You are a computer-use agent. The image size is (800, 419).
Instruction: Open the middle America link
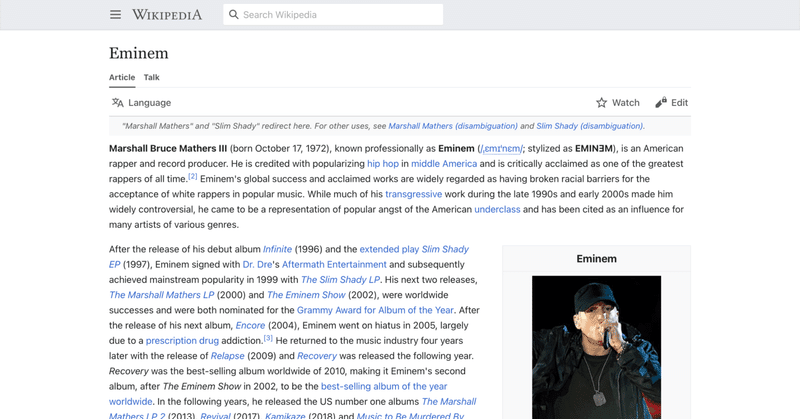444,164
